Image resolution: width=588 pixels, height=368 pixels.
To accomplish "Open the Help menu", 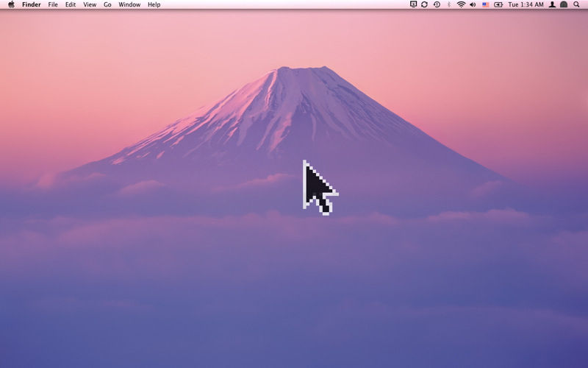I will click(154, 4).
